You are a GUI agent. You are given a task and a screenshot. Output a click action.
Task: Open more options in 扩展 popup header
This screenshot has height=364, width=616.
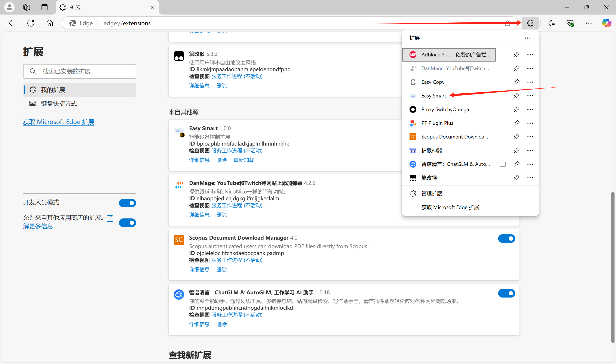click(527, 38)
